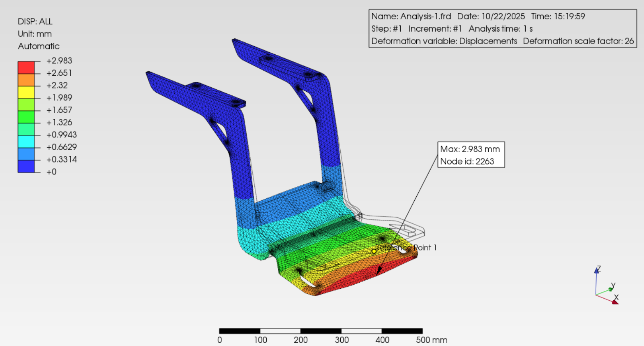Click the dark blue +0 legend swatch
Viewport: 644px width, 346px height.
point(26,166)
